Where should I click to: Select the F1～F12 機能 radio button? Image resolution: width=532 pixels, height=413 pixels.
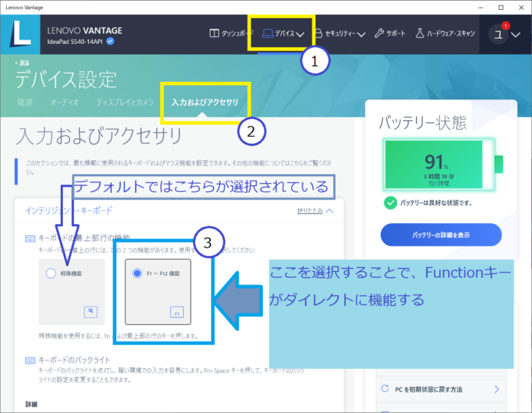coord(137,273)
